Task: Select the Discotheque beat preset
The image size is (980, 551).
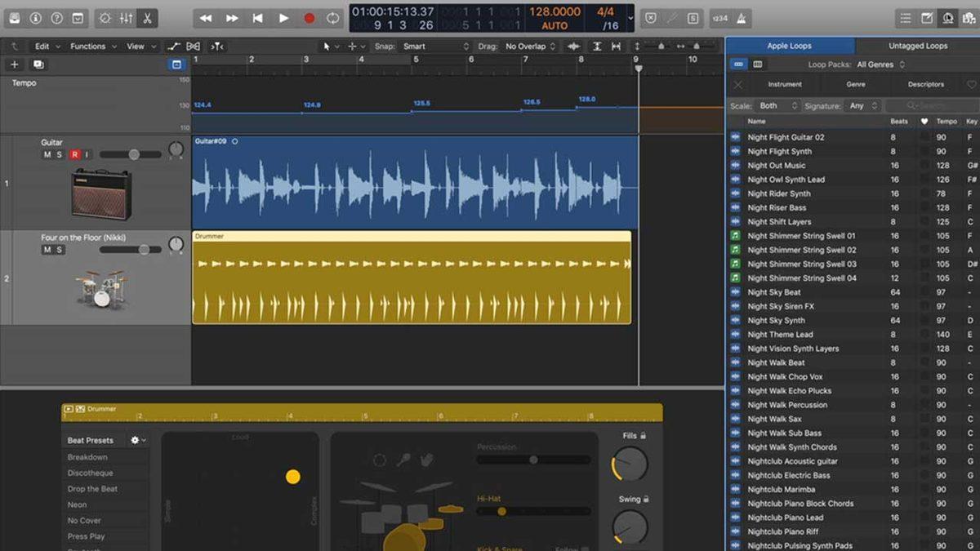Action: (x=90, y=473)
